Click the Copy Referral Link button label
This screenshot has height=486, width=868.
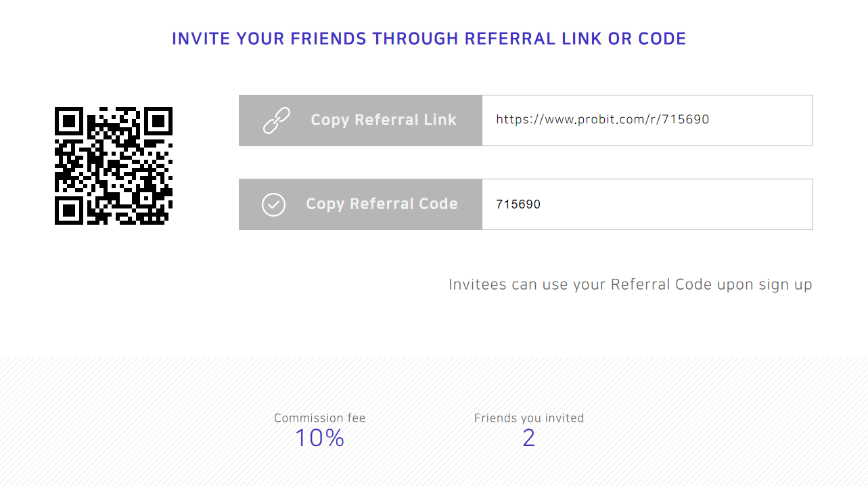pyautogui.click(x=384, y=120)
